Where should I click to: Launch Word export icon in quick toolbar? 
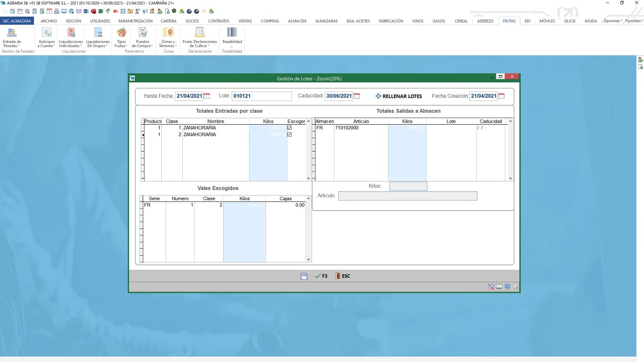(86, 11)
